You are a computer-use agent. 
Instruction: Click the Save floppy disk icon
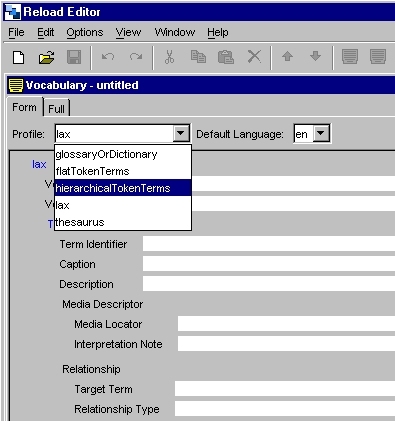click(74, 57)
